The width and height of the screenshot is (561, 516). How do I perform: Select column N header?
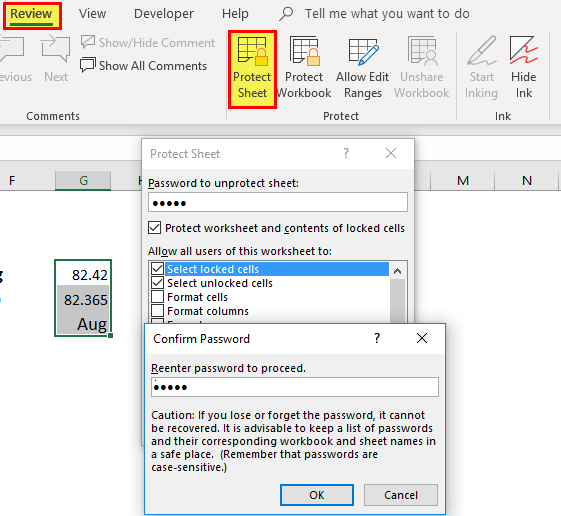526,180
